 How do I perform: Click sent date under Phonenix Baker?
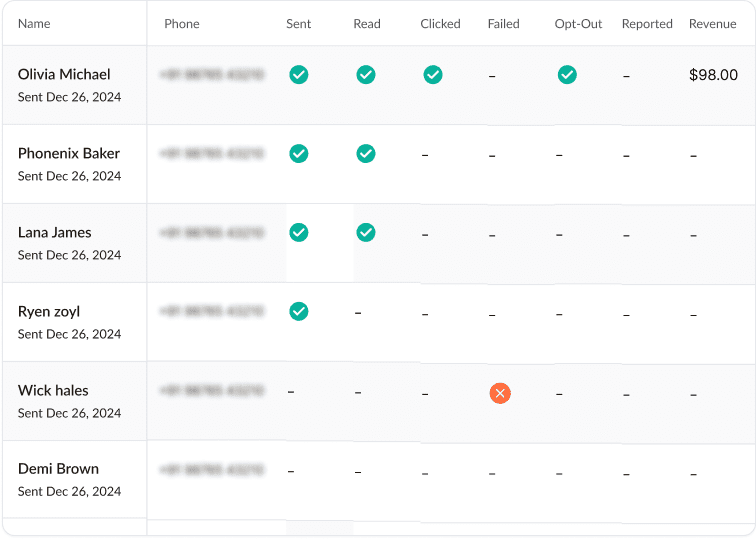click(x=69, y=176)
